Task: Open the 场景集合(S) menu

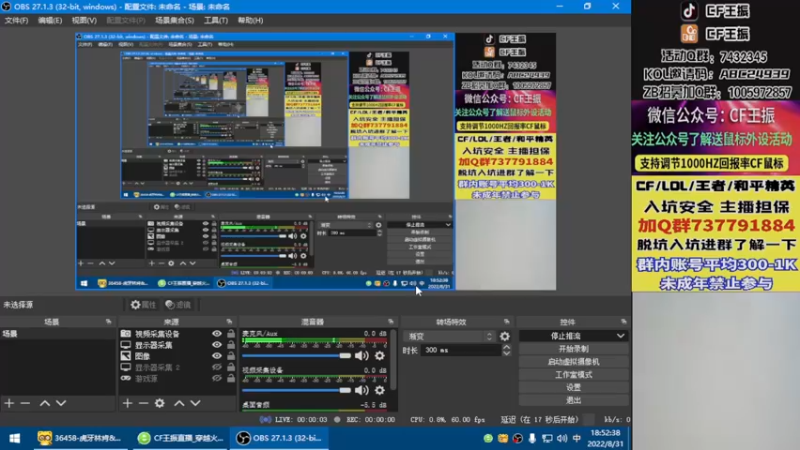Action: point(174,20)
